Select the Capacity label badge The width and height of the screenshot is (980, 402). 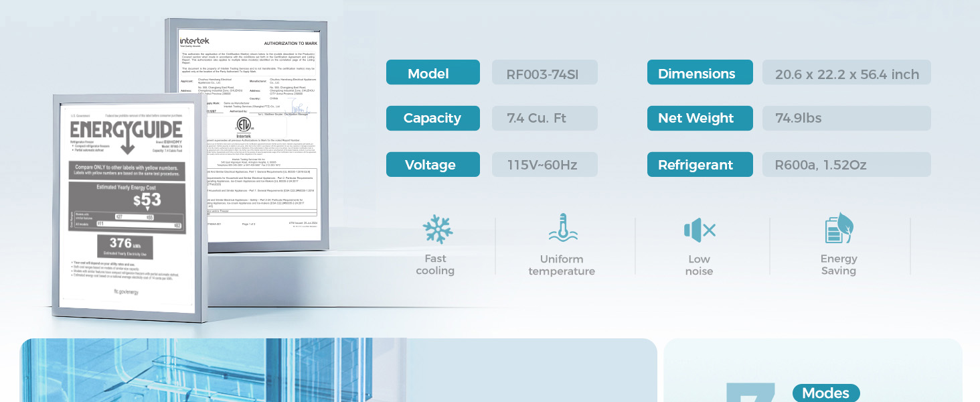[433, 119]
